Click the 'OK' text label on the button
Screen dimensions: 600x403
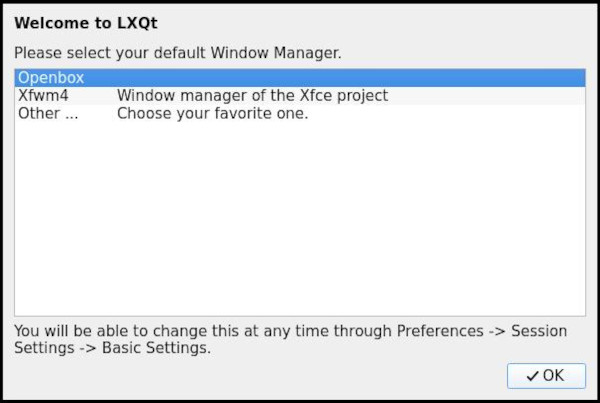[553, 375]
